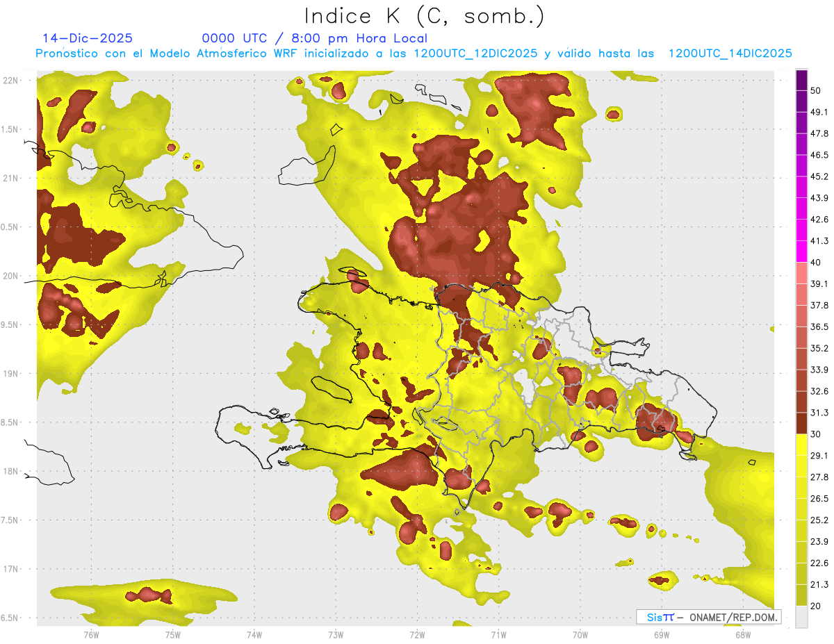Pick the dark purple colorbar swatch above 50
834x644 pixels.
801,80
